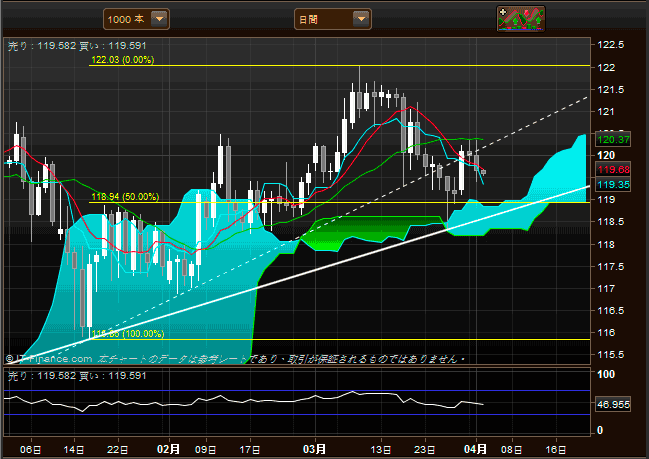Click the 121.5 price axis label
Image resolution: width=649 pixels, height=459 pixels.
(611, 89)
